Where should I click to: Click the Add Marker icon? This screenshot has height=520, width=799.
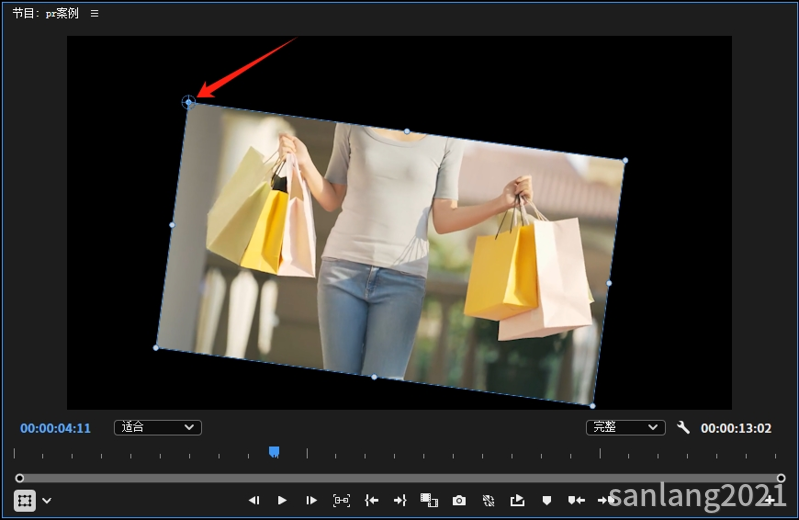tap(547, 500)
